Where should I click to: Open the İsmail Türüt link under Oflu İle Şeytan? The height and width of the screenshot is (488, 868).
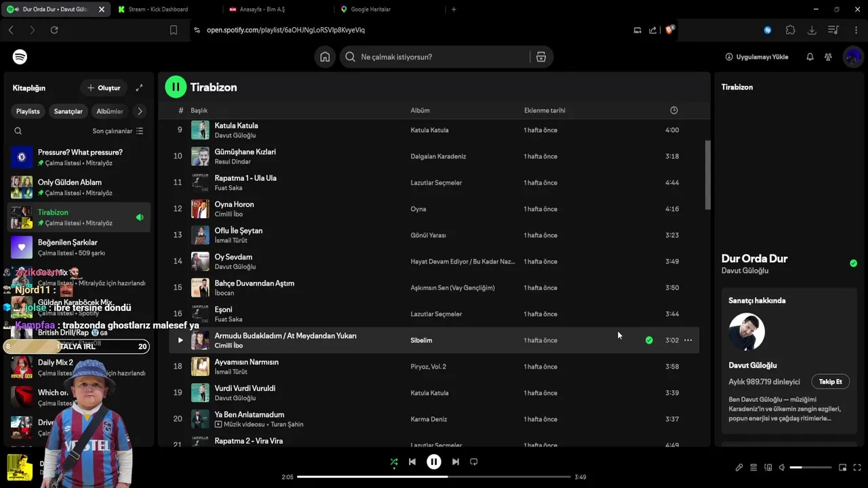pos(231,241)
